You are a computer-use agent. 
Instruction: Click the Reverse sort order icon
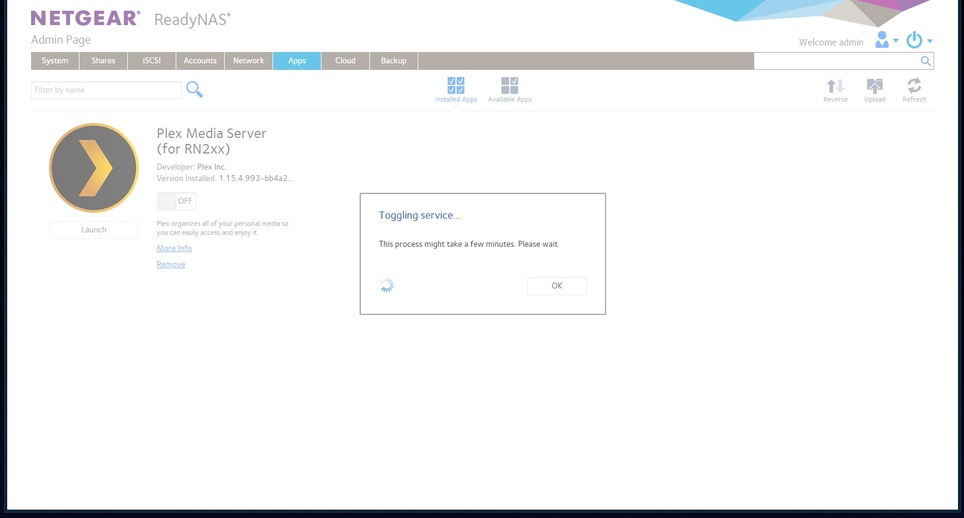[x=835, y=86]
